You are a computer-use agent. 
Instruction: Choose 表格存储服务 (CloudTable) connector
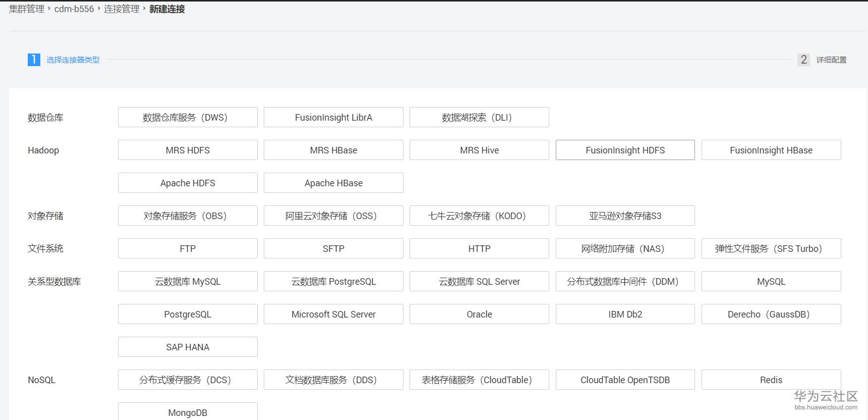[x=479, y=380]
